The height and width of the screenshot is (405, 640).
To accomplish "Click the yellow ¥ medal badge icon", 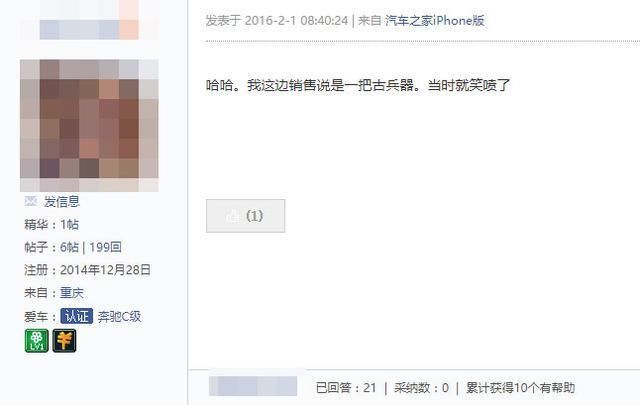I will click(x=64, y=341).
